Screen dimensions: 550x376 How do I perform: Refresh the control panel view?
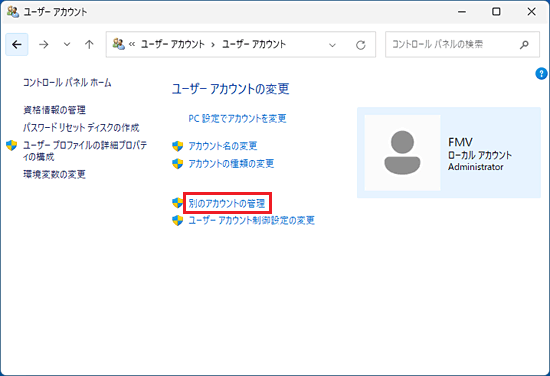click(x=361, y=45)
